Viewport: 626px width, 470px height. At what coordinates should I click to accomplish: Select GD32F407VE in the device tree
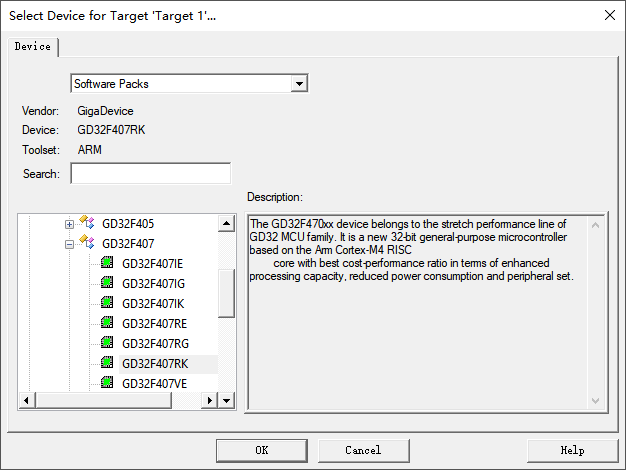[155, 384]
